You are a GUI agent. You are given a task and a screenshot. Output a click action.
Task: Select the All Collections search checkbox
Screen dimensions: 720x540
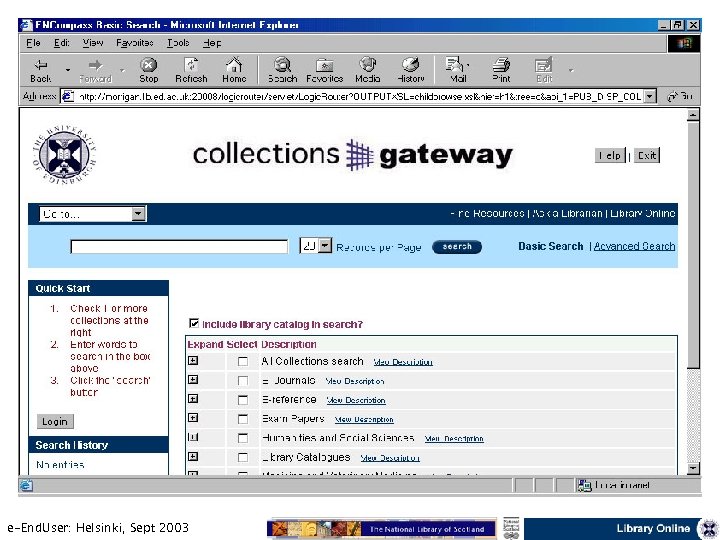(x=242, y=362)
